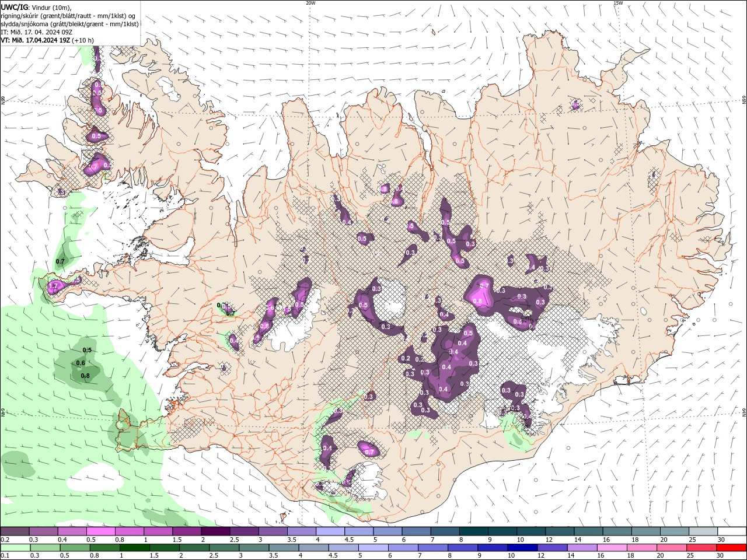Click the deep blue 10 rain swatch

[x=522, y=548]
